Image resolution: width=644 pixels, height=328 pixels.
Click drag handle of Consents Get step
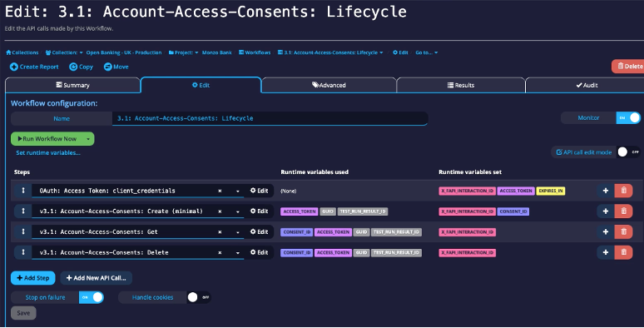pyautogui.click(x=23, y=231)
